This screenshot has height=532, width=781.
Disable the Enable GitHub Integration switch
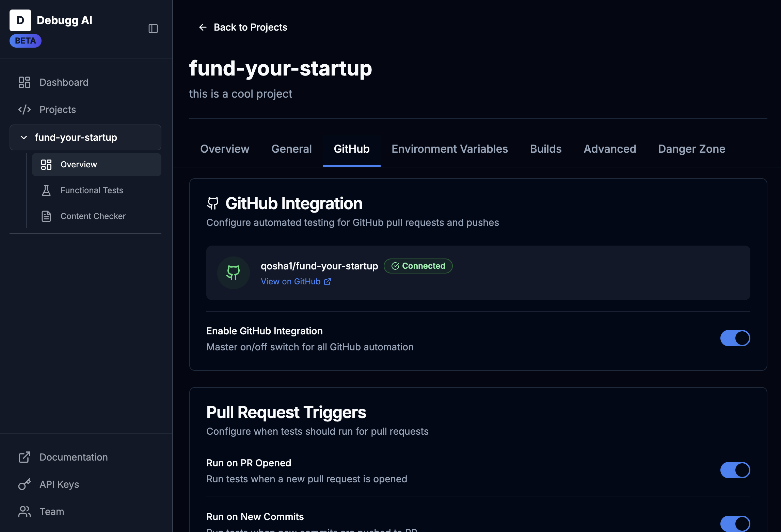click(x=735, y=338)
